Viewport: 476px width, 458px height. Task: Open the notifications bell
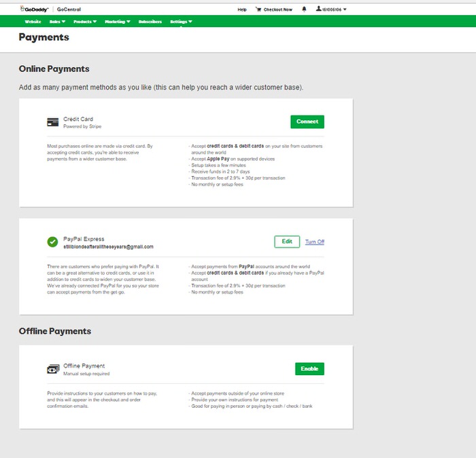coord(303,10)
